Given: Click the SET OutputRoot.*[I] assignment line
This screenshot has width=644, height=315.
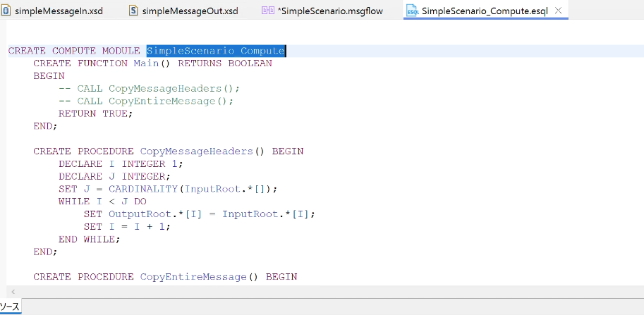Looking at the screenshot, I should point(199,214).
